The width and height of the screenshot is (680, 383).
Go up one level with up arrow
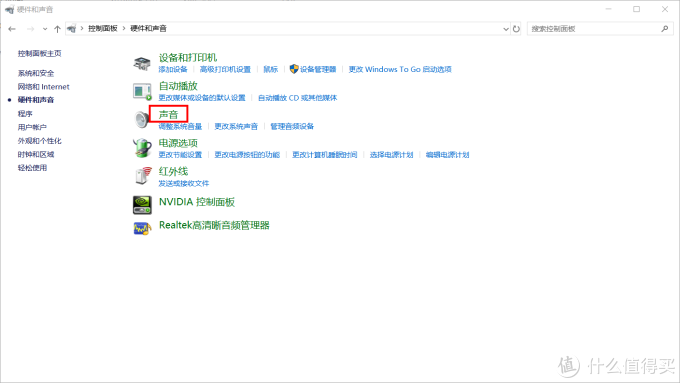click(x=57, y=29)
